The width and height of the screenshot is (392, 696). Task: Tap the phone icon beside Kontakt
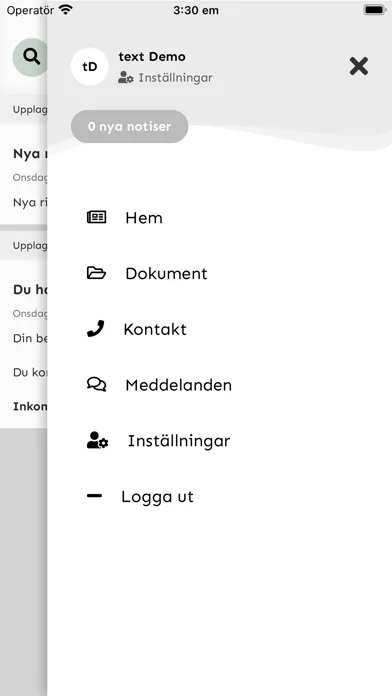tap(95, 328)
